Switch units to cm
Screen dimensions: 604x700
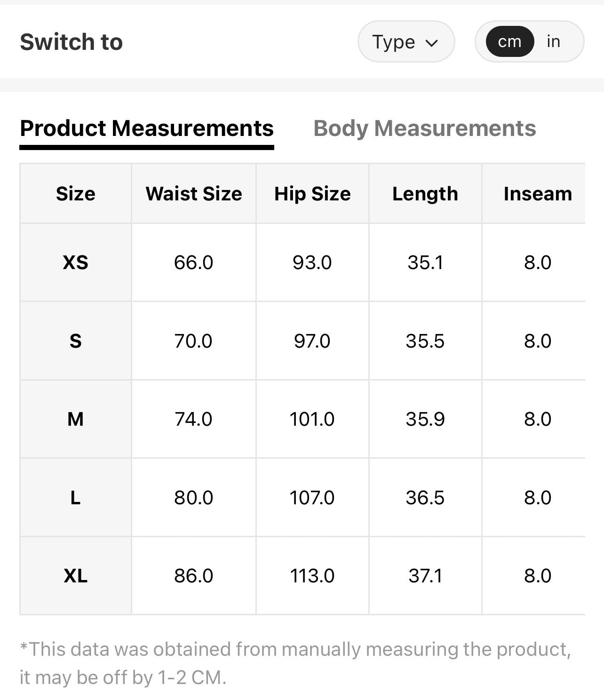[509, 42]
